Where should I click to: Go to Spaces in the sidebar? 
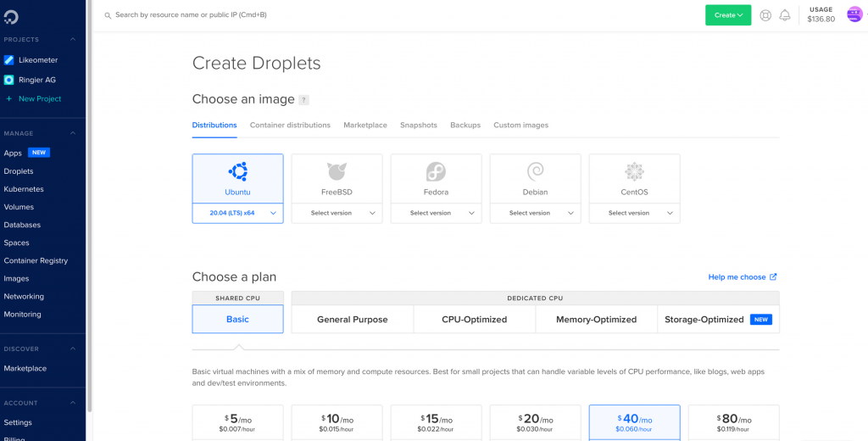(16, 243)
